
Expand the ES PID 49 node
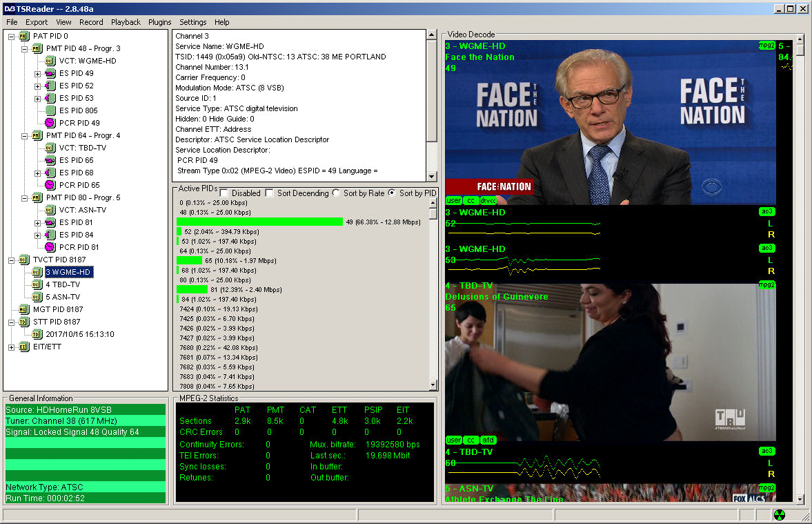[37, 74]
